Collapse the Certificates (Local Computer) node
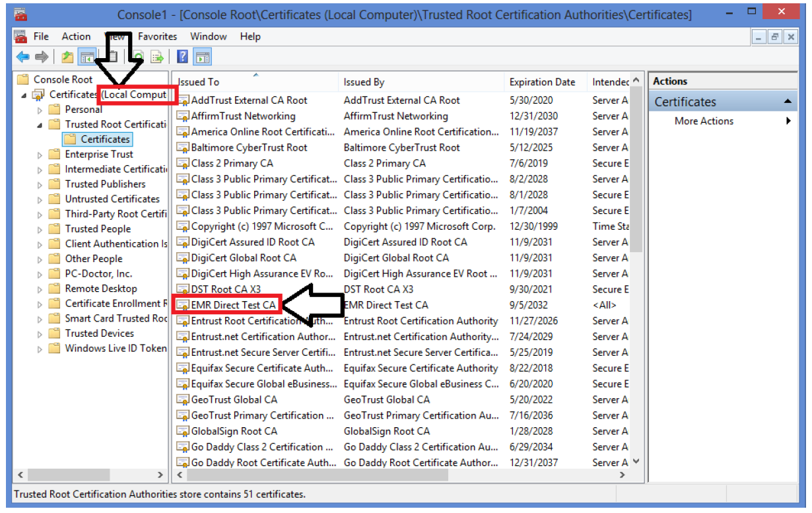Screen dimensions: 812x513 [25, 96]
